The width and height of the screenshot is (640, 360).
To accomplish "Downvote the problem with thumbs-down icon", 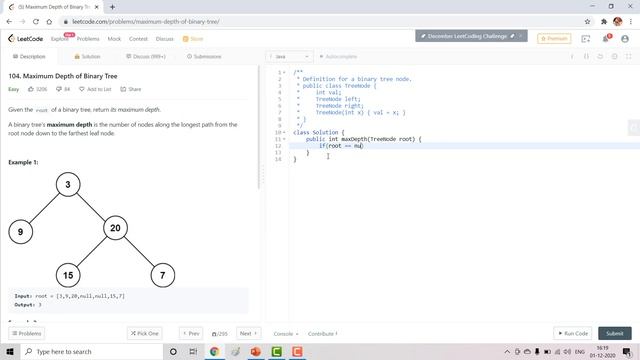I will [58, 89].
